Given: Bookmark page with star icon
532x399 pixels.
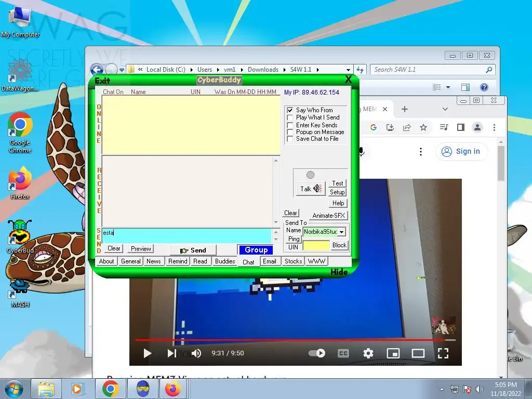Looking at the screenshot, I should coord(423,127).
